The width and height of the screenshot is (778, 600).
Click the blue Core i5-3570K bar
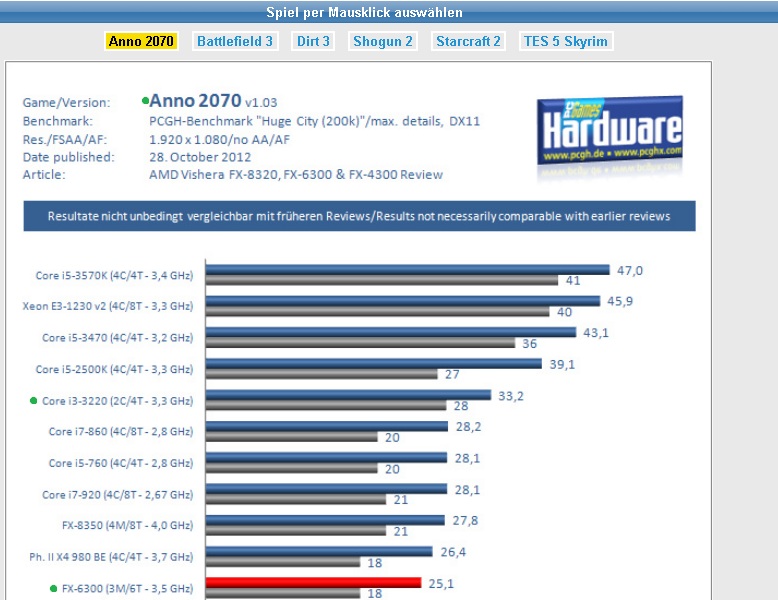tap(407, 269)
